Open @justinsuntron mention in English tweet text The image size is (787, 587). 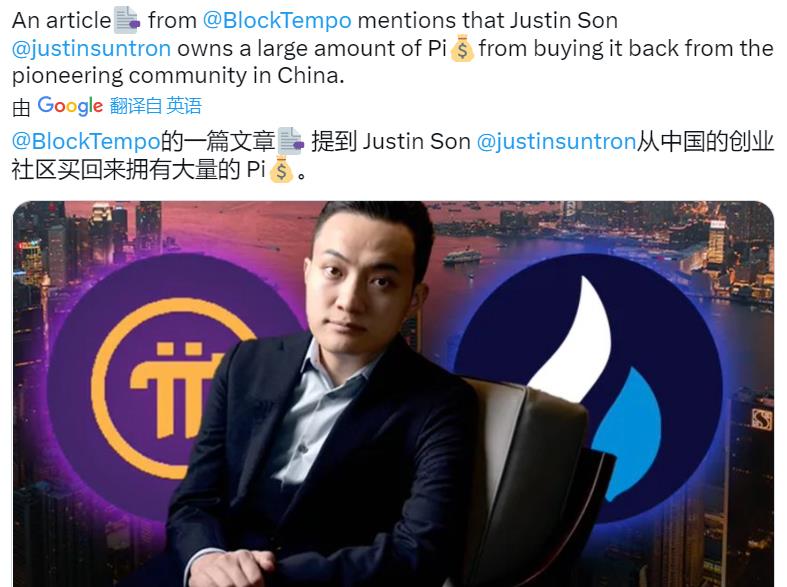[x=91, y=49]
